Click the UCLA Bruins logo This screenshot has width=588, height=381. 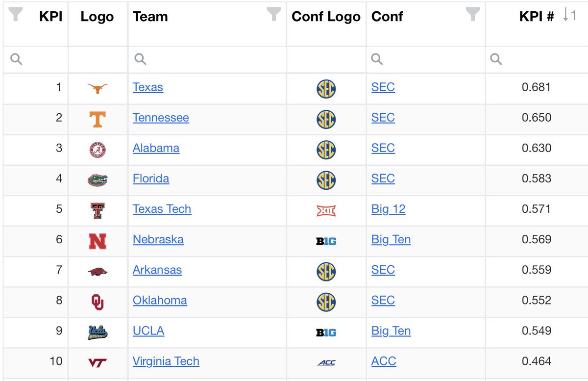[98, 332]
